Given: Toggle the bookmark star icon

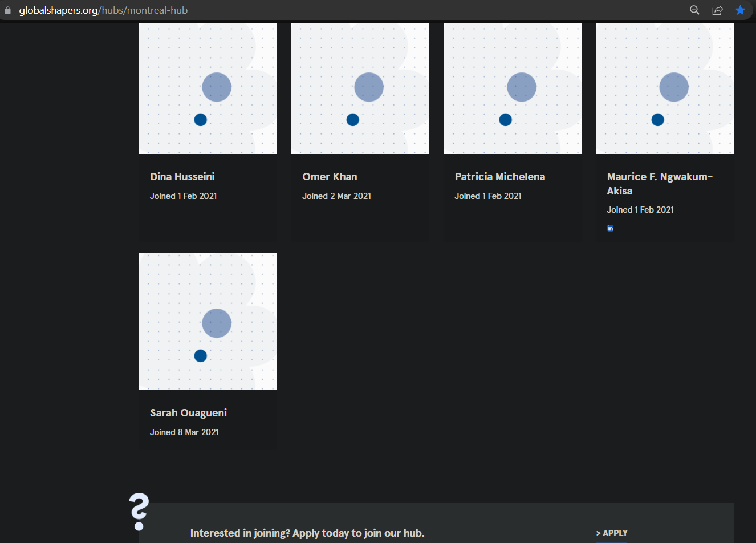Looking at the screenshot, I should click(x=740, y=10).
